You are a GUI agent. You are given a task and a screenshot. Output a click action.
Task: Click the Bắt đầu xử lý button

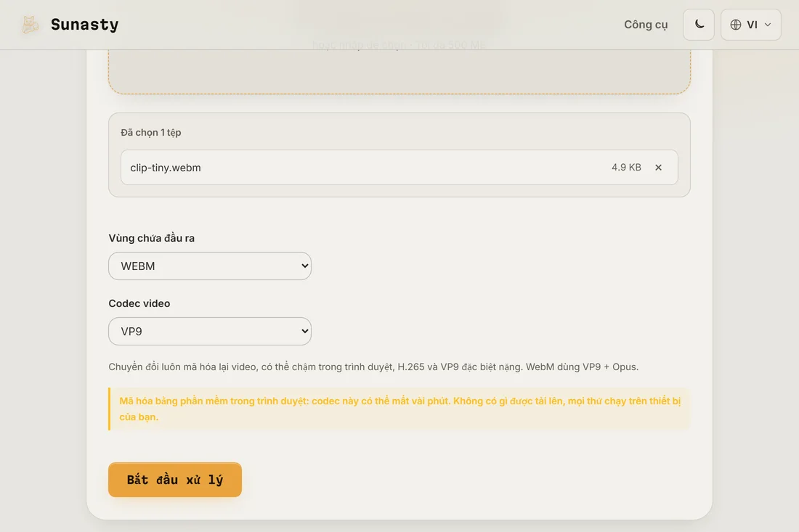click(175, 480)
